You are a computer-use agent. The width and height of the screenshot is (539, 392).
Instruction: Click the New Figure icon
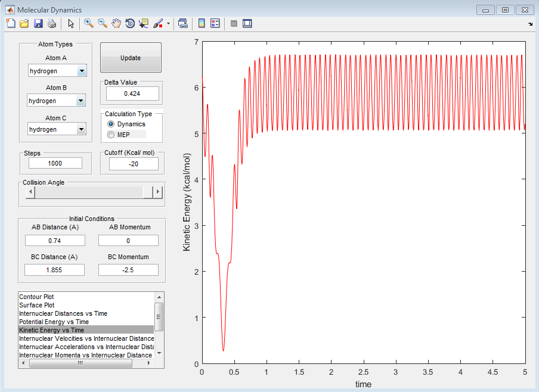[x=10, y=24]
